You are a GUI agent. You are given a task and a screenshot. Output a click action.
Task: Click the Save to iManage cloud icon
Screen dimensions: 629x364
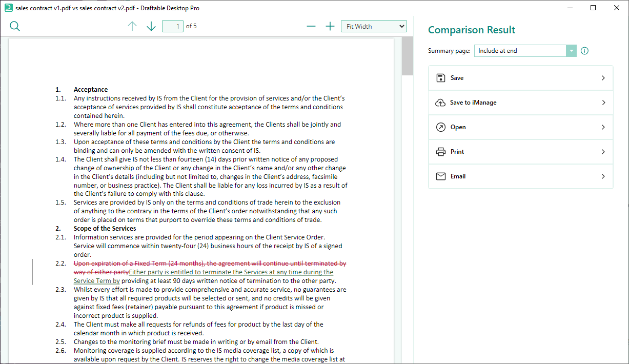[440, 103]
